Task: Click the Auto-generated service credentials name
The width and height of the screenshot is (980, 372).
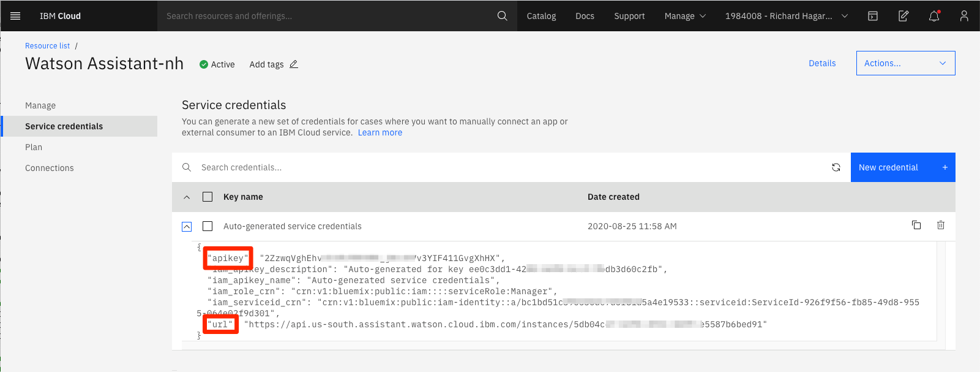Action: (293, 226)
